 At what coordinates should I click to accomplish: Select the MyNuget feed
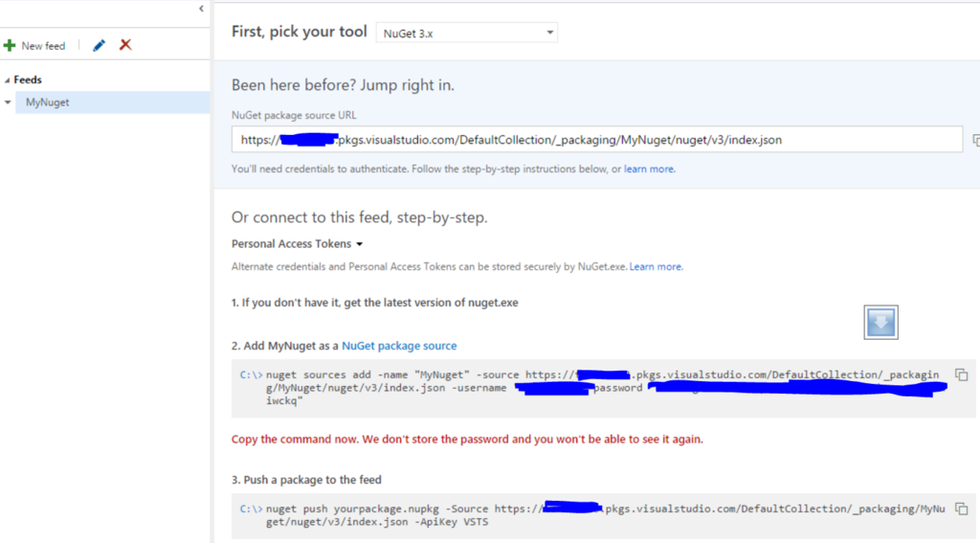pos(113,102)
